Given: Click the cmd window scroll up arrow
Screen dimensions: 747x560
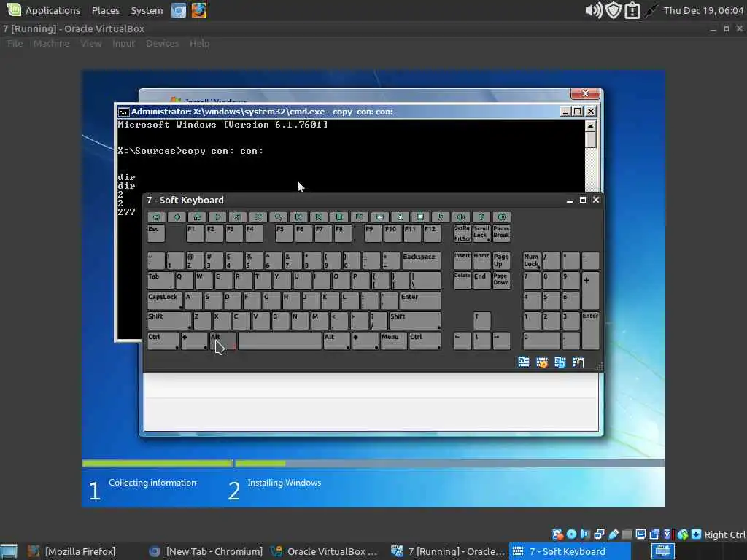Looking at the screenshot, I should [590, 126].
